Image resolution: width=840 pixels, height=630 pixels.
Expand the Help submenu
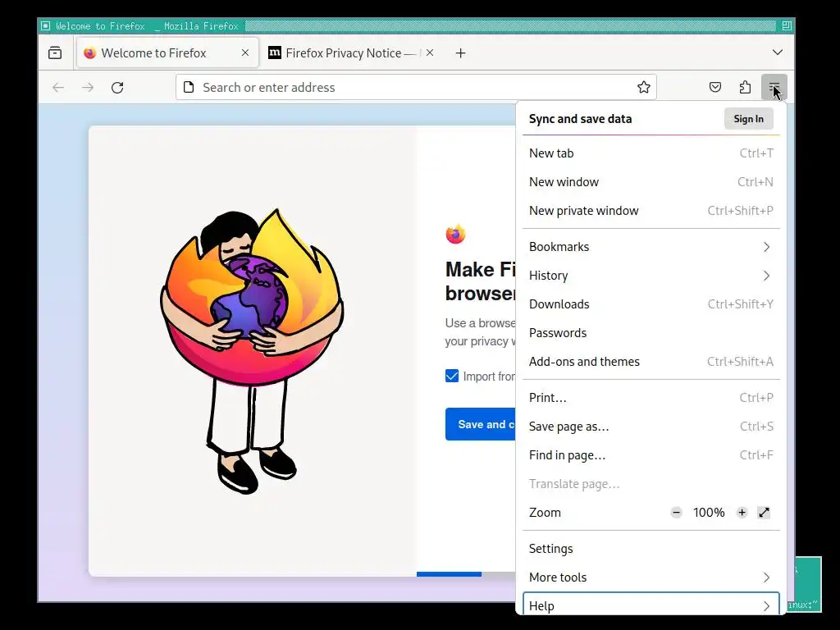(x=651, y=605)
